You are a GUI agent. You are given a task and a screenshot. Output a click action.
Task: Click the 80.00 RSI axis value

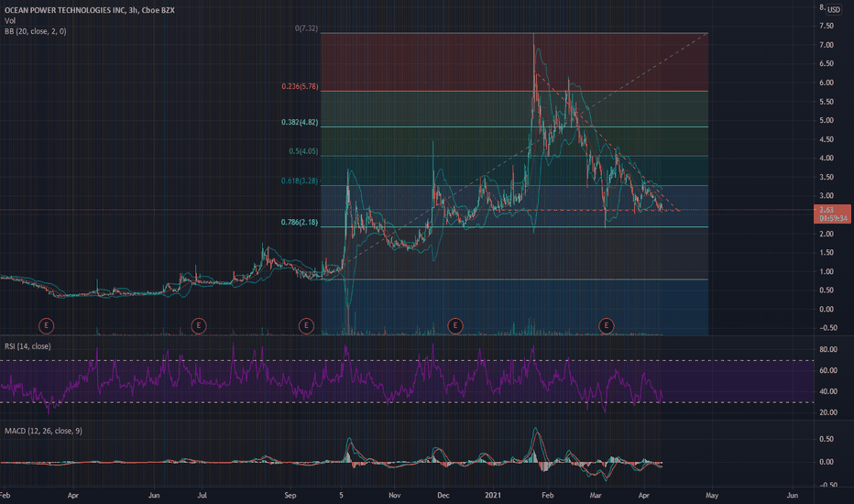tap(828, 349)
